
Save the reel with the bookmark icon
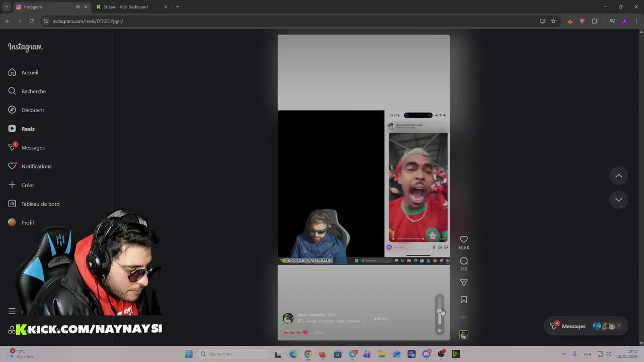coord(464,300)
